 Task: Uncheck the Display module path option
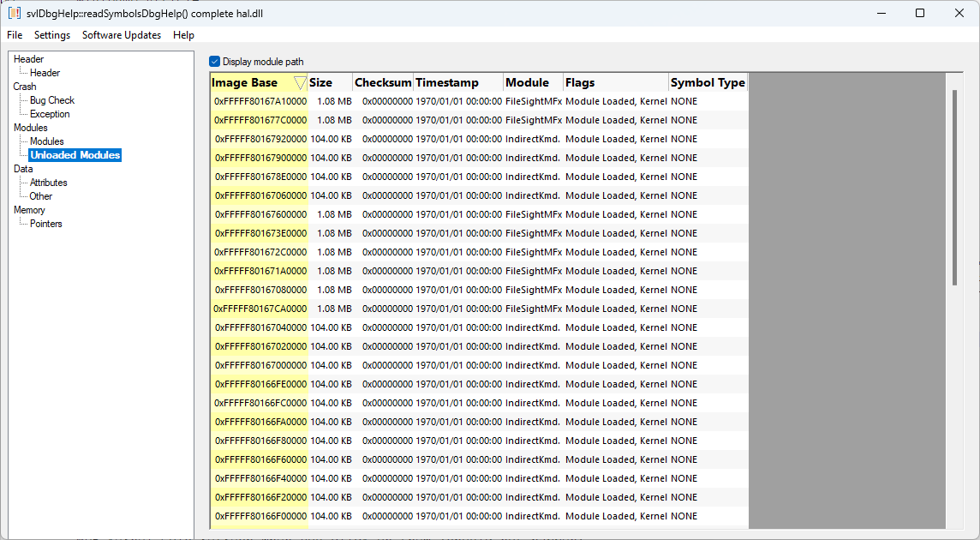214,62
